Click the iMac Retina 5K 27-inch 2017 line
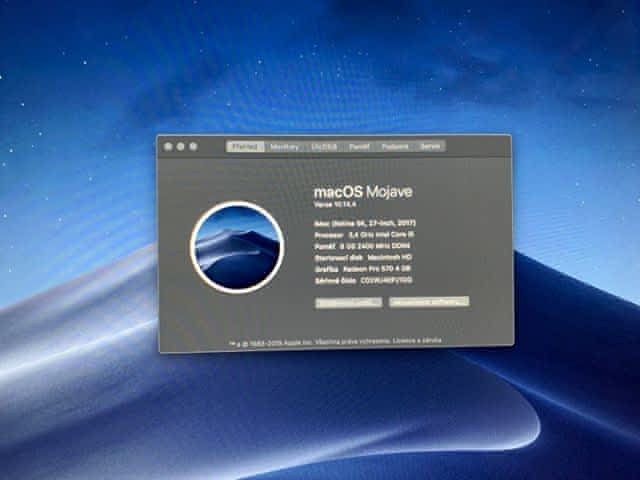Screen dimensions: 640x480 [365, 223]
